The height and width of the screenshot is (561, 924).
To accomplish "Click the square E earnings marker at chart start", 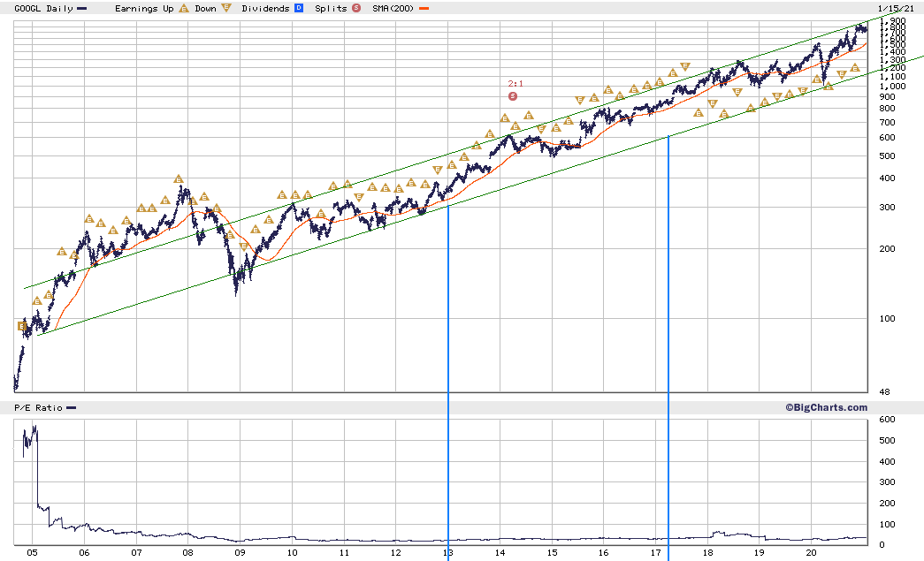I will click(22, 326).
